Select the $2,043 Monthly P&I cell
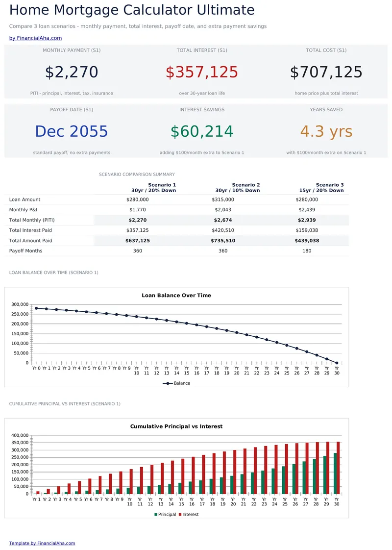Image resolution: width=392 pixels, height=550 pixels. pos(223,210)
